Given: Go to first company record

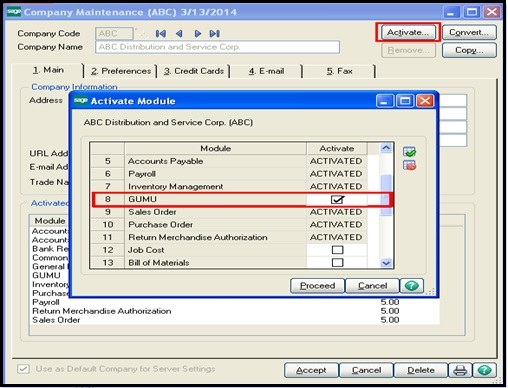Looking at the screenshot, I should [x=161, y=34].
